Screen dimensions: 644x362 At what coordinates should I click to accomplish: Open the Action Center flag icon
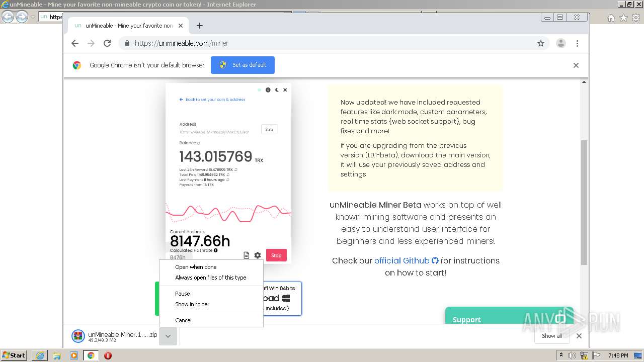(x=595, y=355)
